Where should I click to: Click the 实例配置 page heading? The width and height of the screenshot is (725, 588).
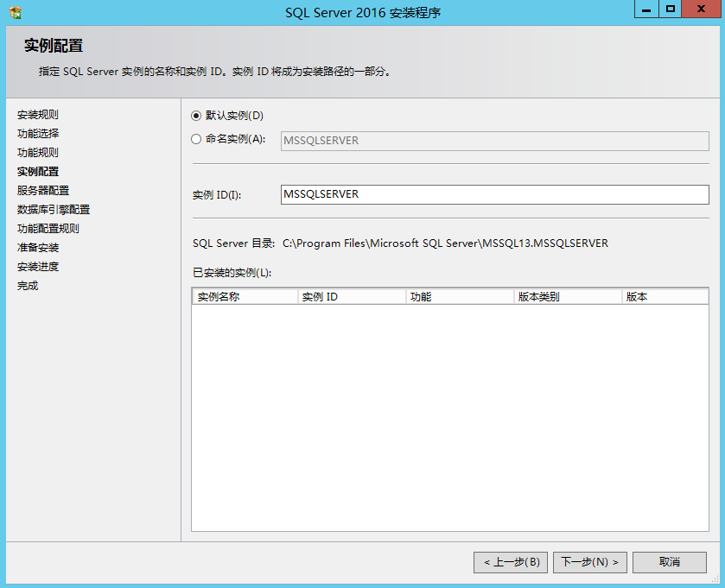[x=54, y=46]
